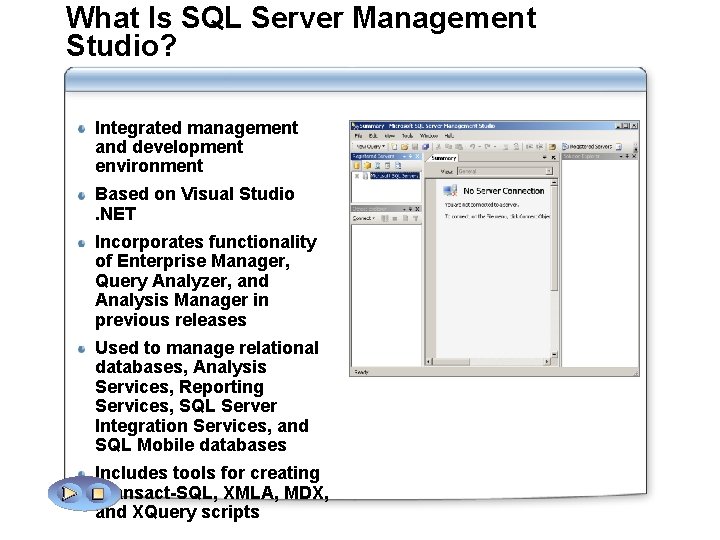The height and width of the screenshot is (540, 720).
Task: Open the Connect dropdown in Object Explorer
Action: click(x=364, y=219)
